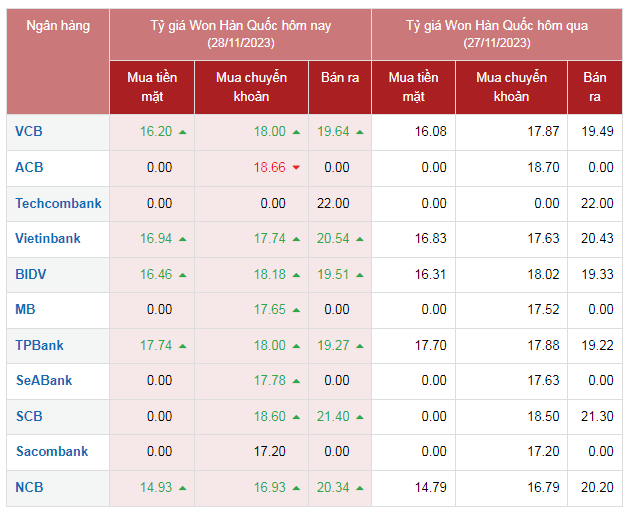The image size is (637, 509).
Task: Open the VCB bank link
Action: tap(29, 131)
